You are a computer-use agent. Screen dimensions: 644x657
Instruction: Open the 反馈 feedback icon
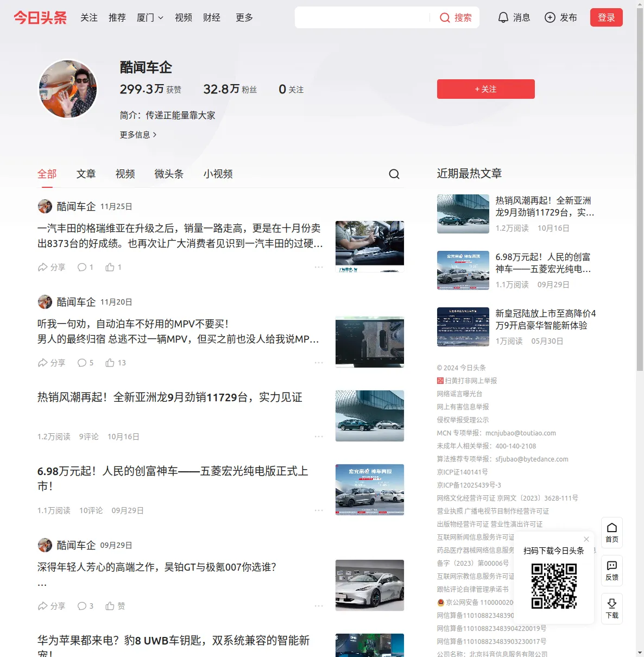tap(612, 571)
